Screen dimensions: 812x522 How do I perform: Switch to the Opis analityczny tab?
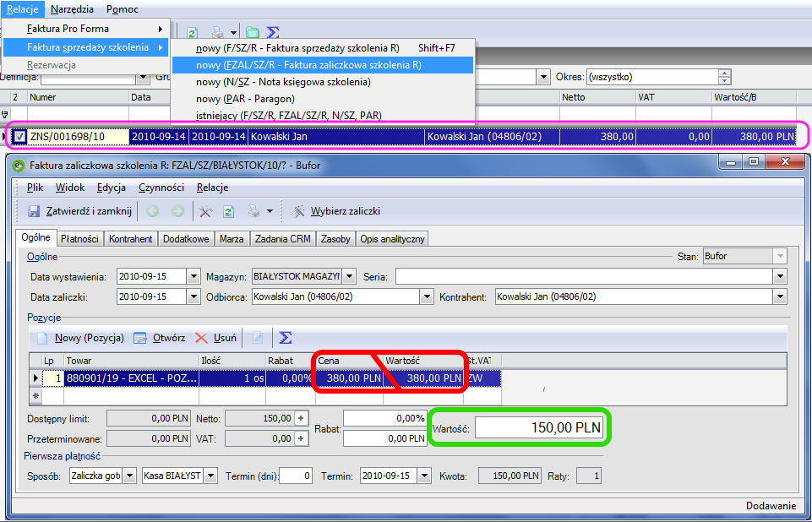click(x=393, y=239)
